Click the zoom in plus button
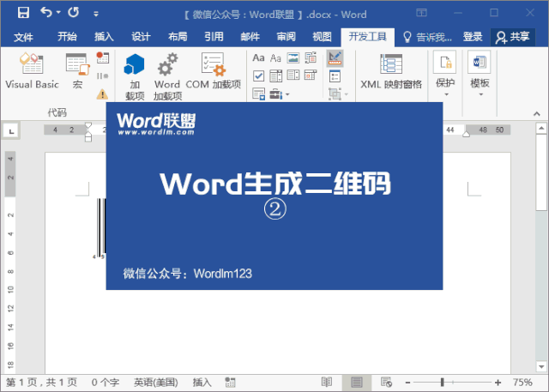This screenshot has height=392, width=549. click(x=498, y=383)
